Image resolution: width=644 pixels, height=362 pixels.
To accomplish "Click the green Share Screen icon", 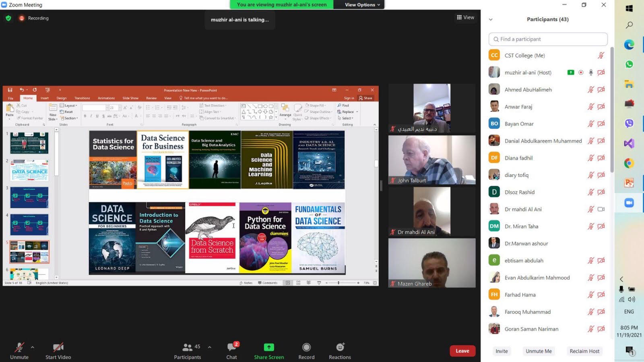I will (x=269, y=347).
